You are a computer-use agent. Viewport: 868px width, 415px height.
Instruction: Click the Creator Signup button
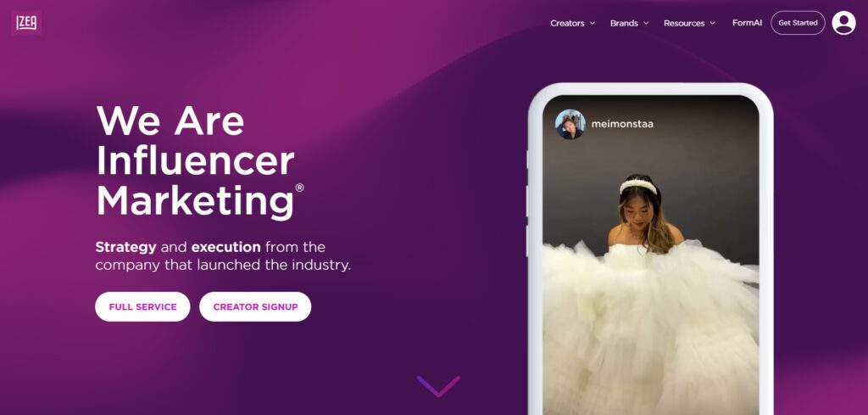click(x=255, y=306)
